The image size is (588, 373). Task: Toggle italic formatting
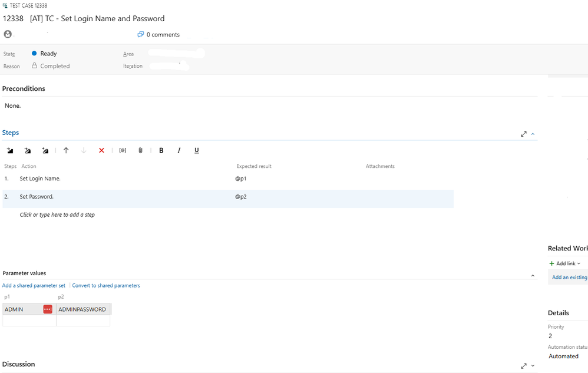179,150
